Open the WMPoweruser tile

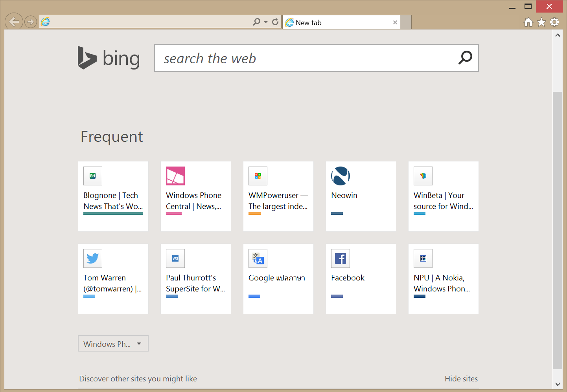(x=278, y=196)
